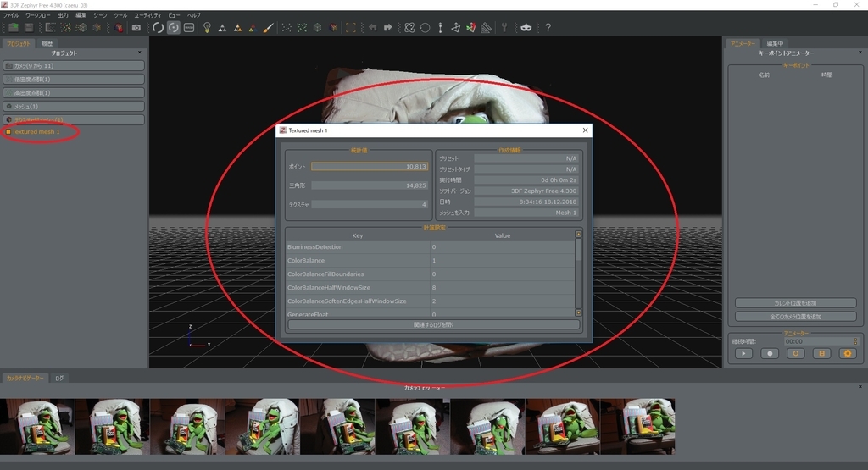Click the duration field stepper arrows

point(855,341)
